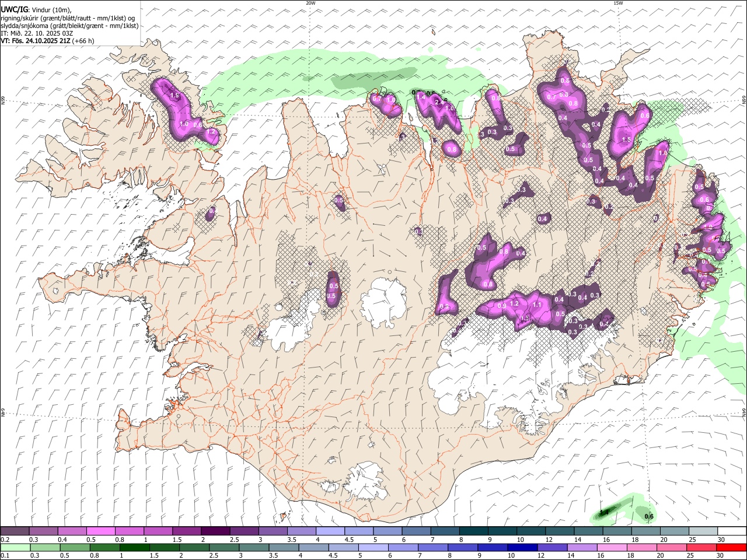Pick the bright red rain swatch after 30
The width and height of the screenshot is (747, 560).
[x=731, y=547]
